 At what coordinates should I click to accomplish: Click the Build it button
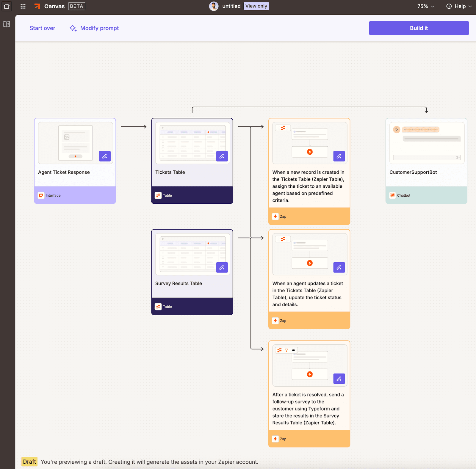coord(419,28)
